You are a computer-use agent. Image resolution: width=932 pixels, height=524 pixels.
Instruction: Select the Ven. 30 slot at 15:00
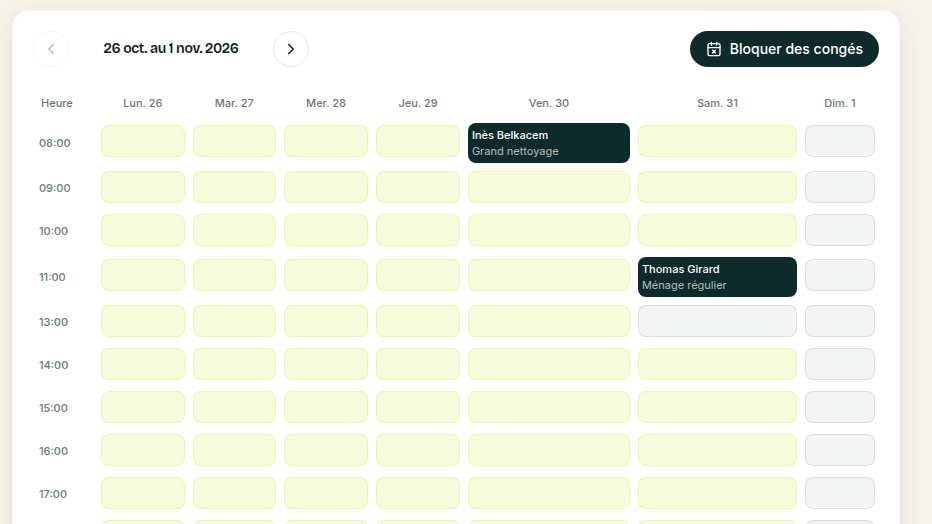click(x=549, y=407)
